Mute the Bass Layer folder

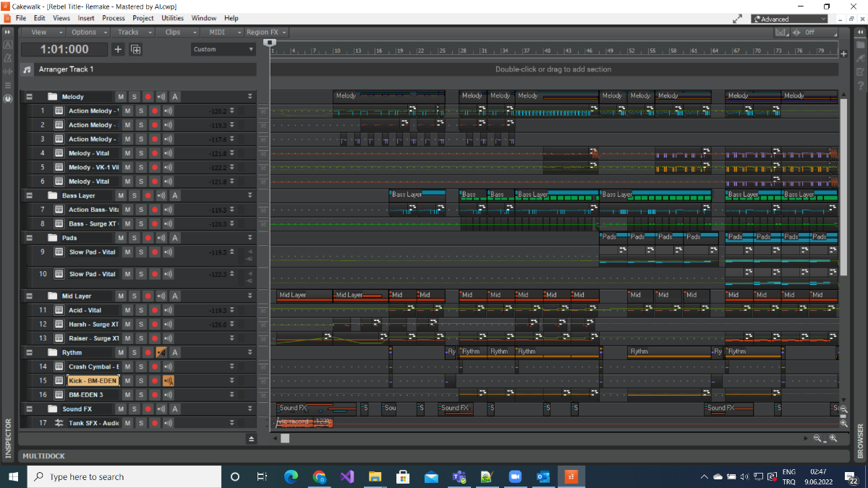coord(121,195)
